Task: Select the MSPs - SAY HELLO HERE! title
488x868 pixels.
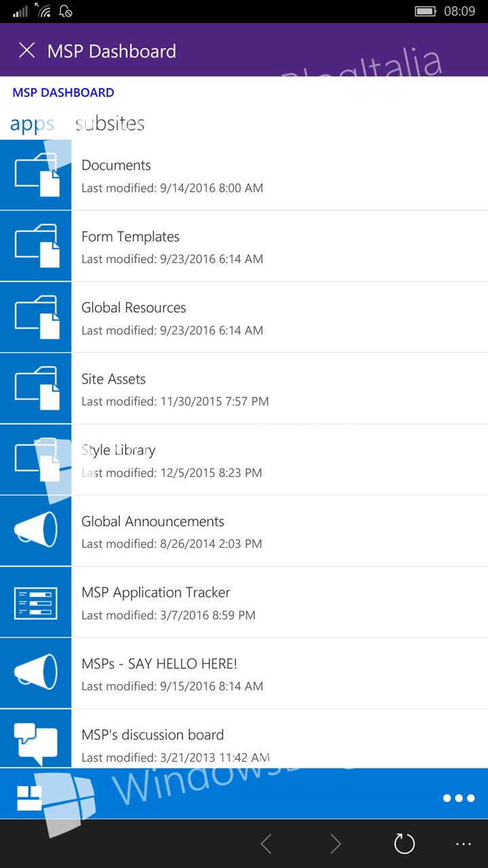Action: [x=159, y=664]
